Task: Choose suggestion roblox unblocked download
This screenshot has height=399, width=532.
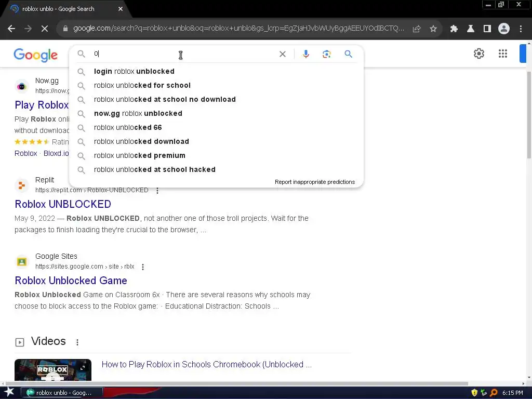Action: point(216,141)
